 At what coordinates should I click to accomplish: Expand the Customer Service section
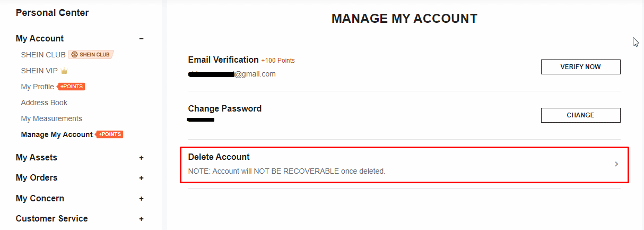click(x=141, y=219)
